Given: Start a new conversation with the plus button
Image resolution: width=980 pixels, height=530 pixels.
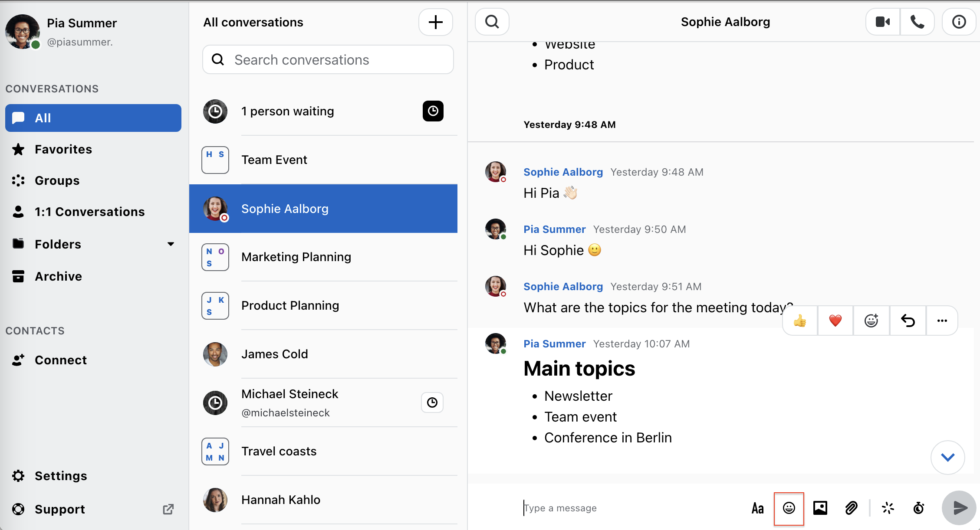Looking at the screenshot, I should [x=435, y=22].
